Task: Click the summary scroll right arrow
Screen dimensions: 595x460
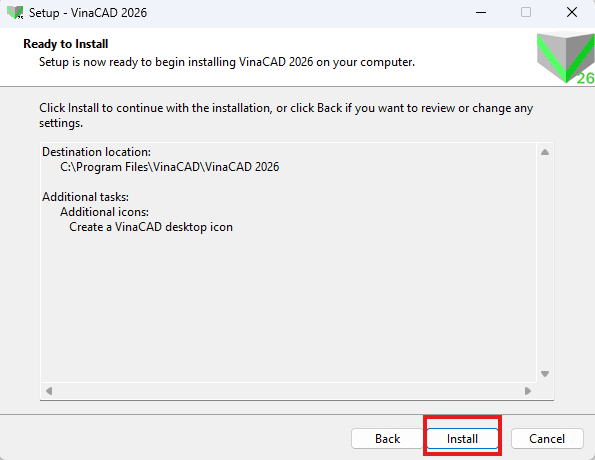Action: pyautogui.click(x=527, y=391)
